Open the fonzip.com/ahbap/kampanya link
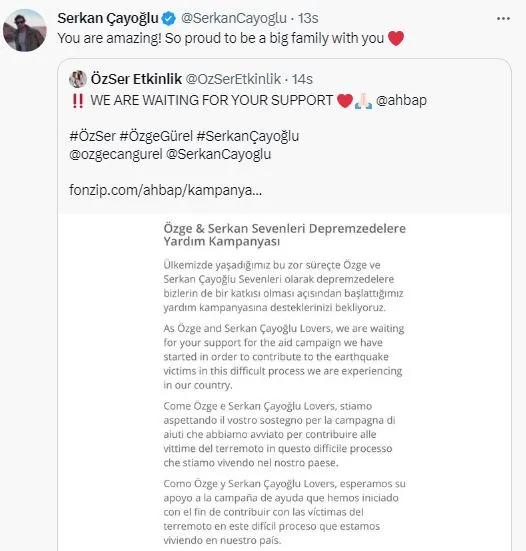Viewport: 526px width, 551px height. click(x=165, y=190)
